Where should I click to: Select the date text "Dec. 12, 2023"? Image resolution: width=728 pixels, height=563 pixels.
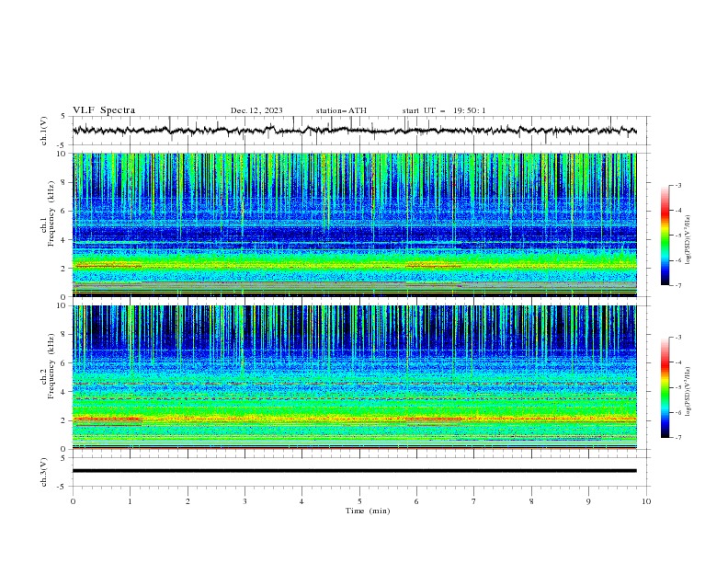pyautogui.click(x=256, y=110)
